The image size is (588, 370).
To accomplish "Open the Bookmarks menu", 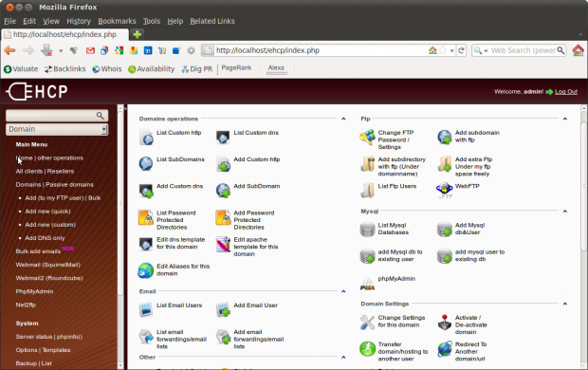I will pos(117,21).
